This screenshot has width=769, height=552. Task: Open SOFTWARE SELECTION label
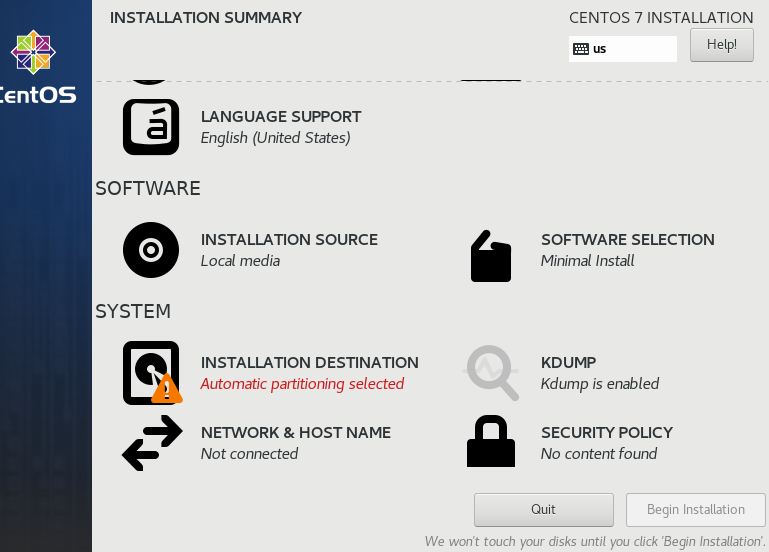point(628,240)
